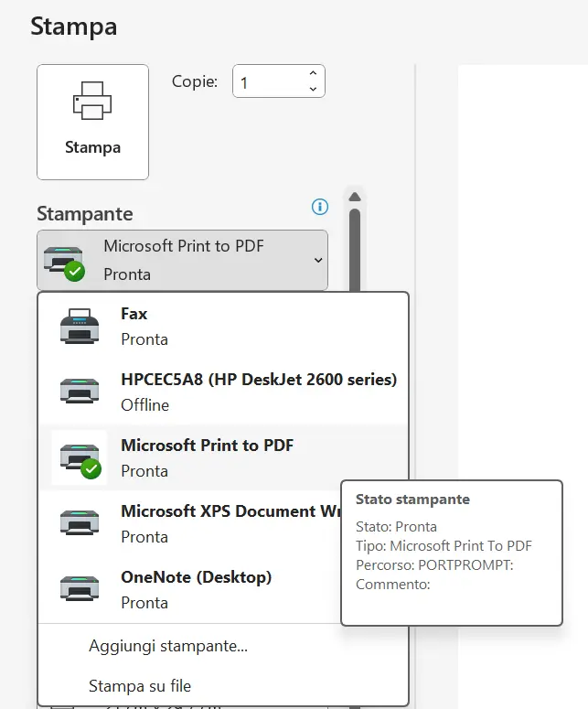Select Microsoft XPS Document Writer
This screenshot has width=588, height=709.
(x=190, y=523)
